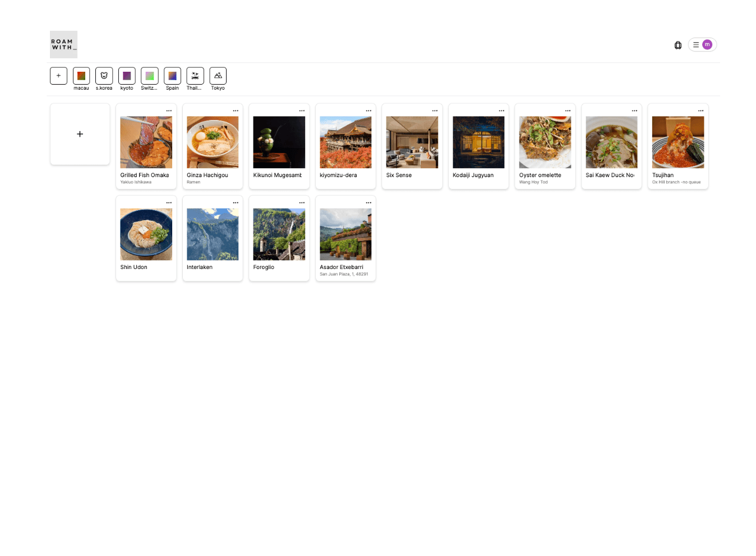View the Six Sense interior photo
This screenshot has height=556, width=756.
(x=412, y=142)
